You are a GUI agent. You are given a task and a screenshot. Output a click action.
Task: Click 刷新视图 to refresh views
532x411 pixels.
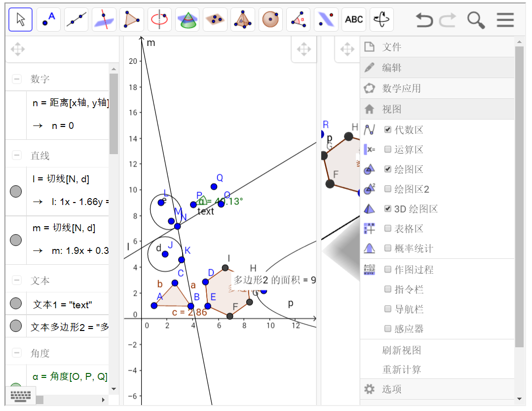click(402, 350)
